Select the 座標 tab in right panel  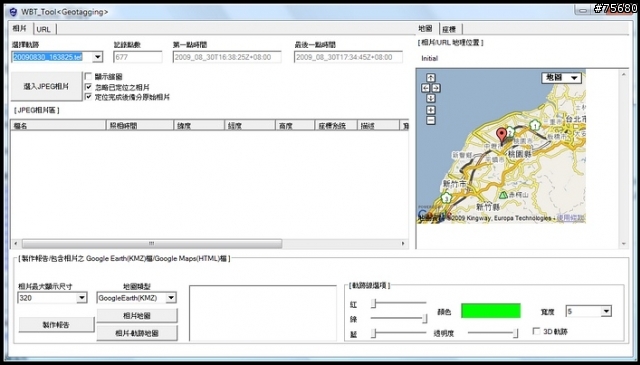(x=449, y=29)
